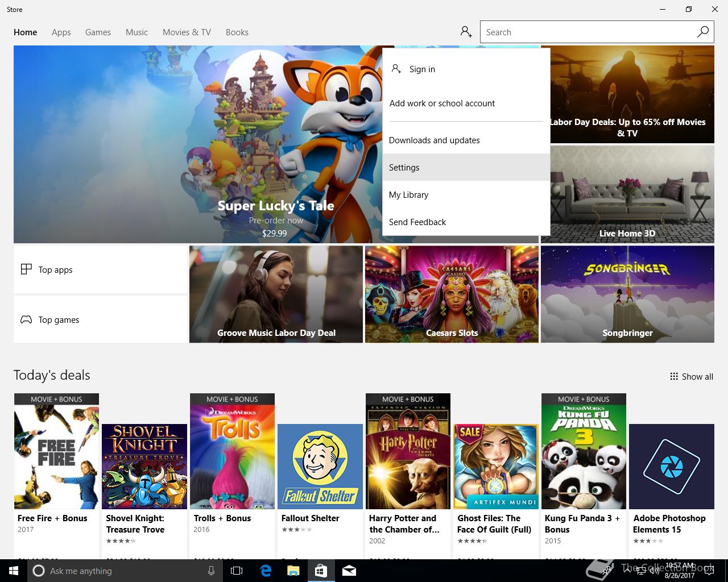Open the Super Lucky's Tale hero banner
Viewport: 728px width, 582px height.
pyautogui.click(x=197, y=144)
